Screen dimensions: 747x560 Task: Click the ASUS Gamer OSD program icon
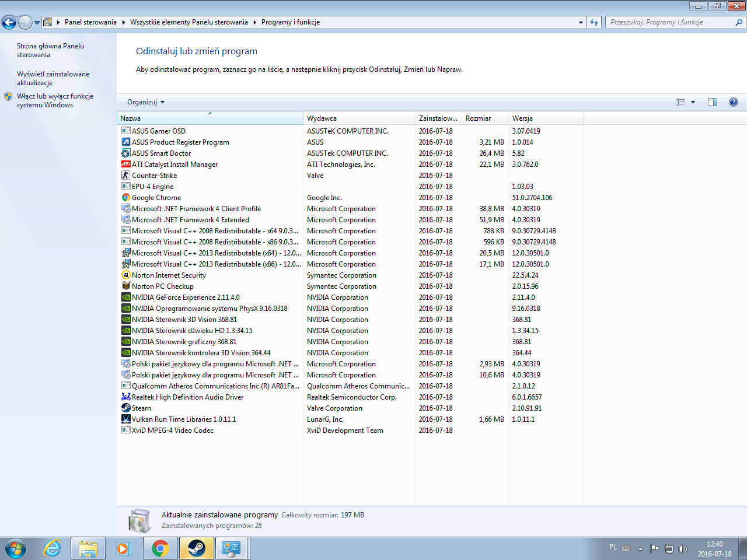pyautogui.click(x=125, y=131)
